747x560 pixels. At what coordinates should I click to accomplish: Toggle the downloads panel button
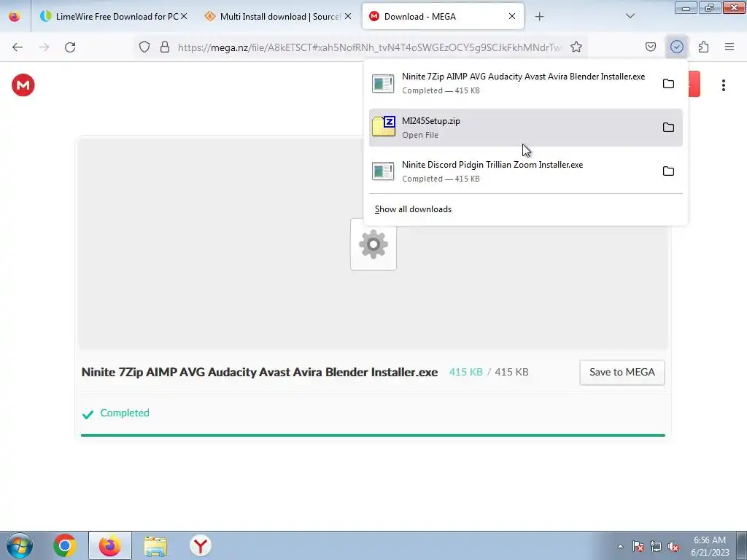677,47
